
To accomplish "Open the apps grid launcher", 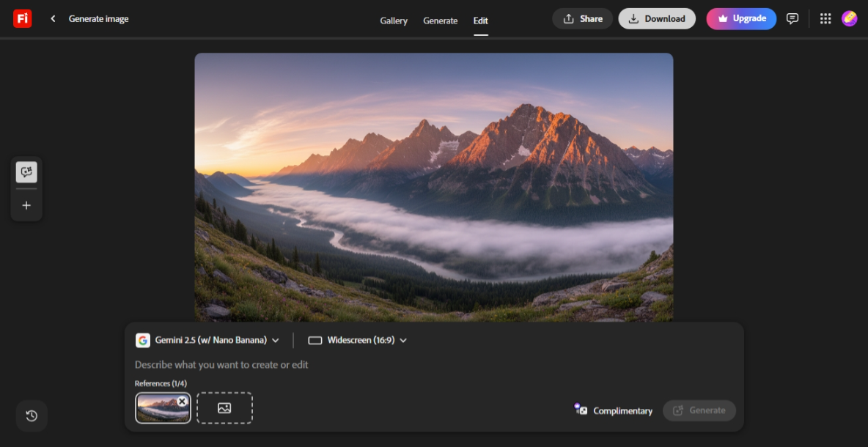I will pos(825,19).
